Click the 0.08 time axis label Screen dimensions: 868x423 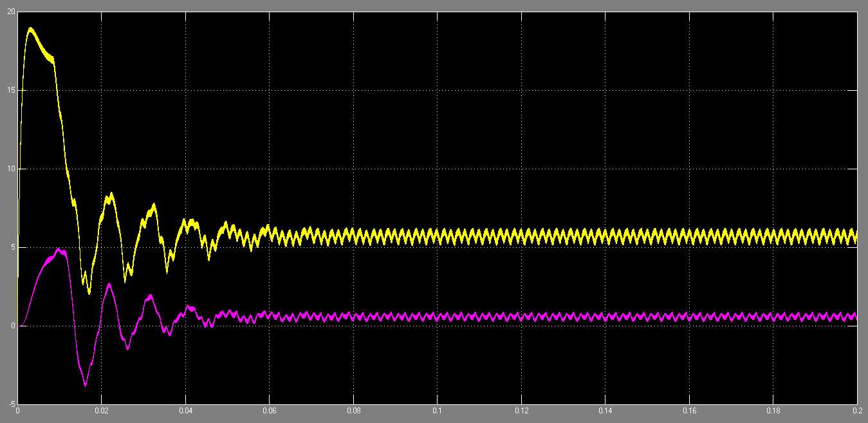tap(353, 410)
